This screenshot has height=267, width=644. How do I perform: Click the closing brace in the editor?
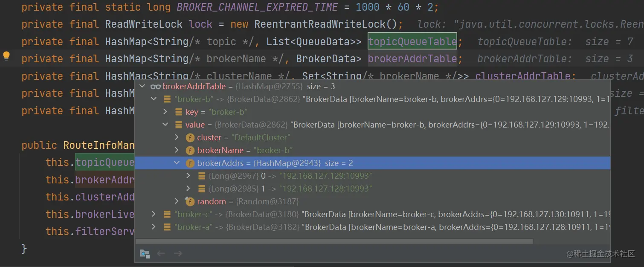(24, 249)
